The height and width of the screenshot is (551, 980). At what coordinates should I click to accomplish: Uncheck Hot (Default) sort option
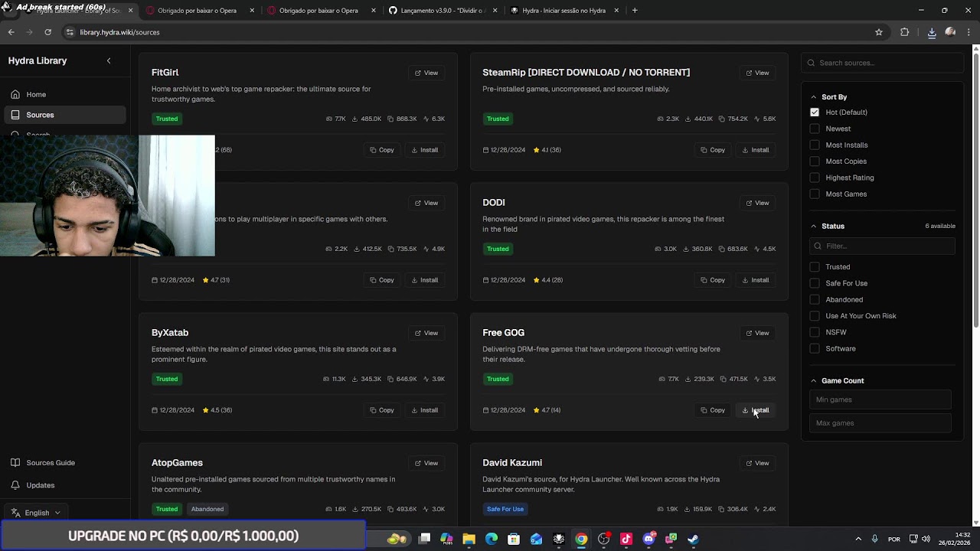click(815, 112)
